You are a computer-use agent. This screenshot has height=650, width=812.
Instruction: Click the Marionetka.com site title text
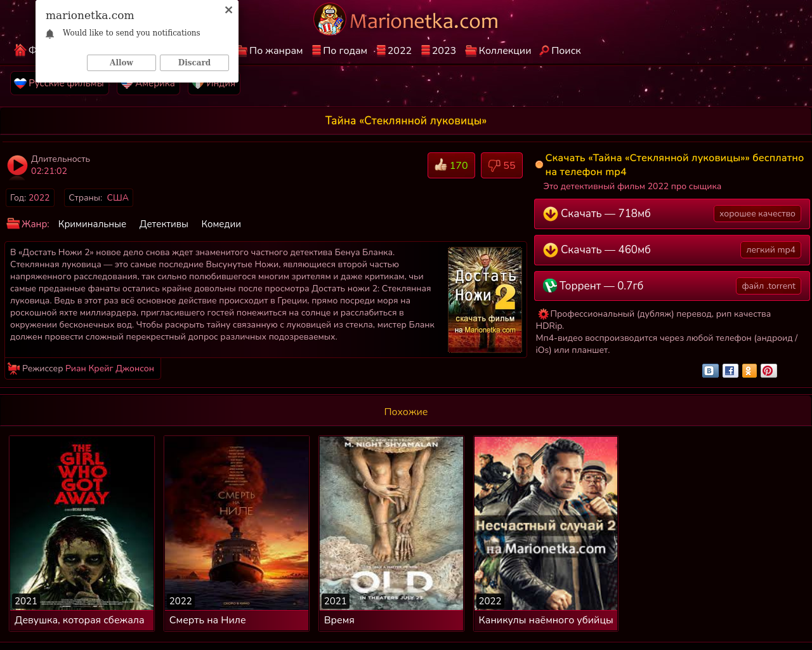(x=424, y=21)
